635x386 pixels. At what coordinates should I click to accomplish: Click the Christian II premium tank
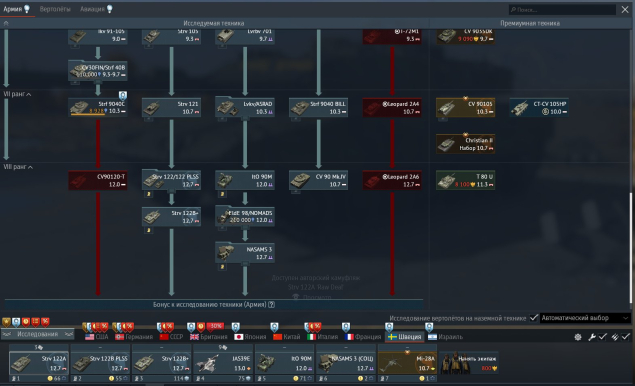pyautogui.click(x=465, y=144)
